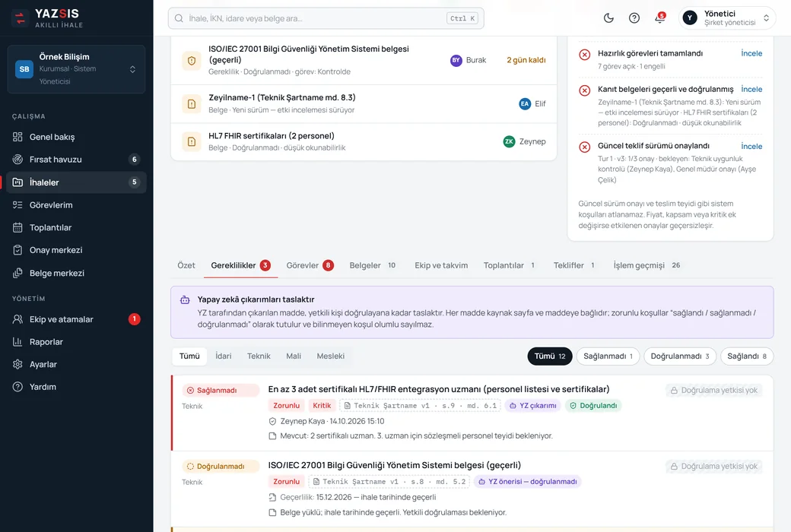Click Burak's BY avatar
The width and height of the screenshot is (791, 532).
coord(456,60)
